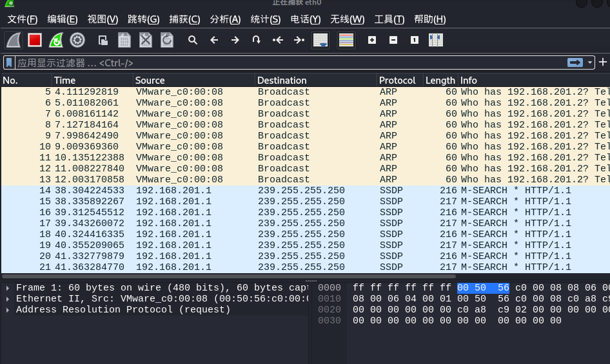Open capture options gear icon
This screenshot has width=610, height=364.
click(77, 40)
